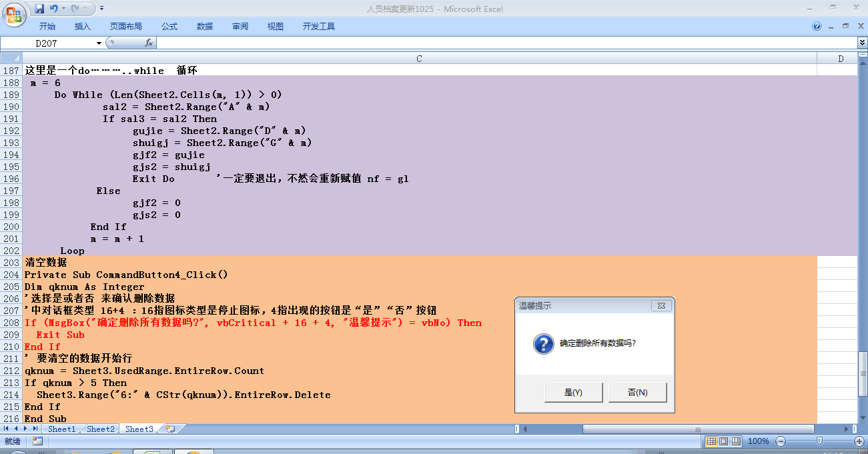Go to previous sheet tab arrow
The image size is (868, 454).
17,429
